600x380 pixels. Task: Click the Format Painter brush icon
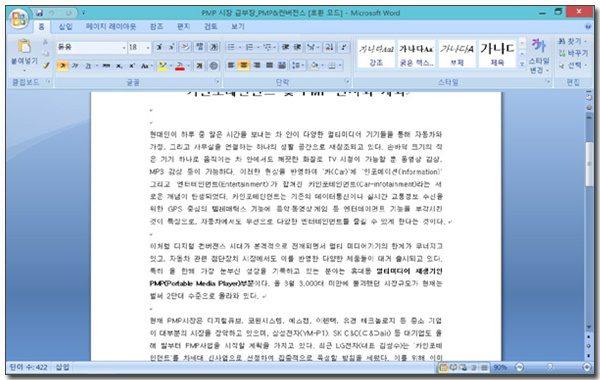click(x=46, y=66)
